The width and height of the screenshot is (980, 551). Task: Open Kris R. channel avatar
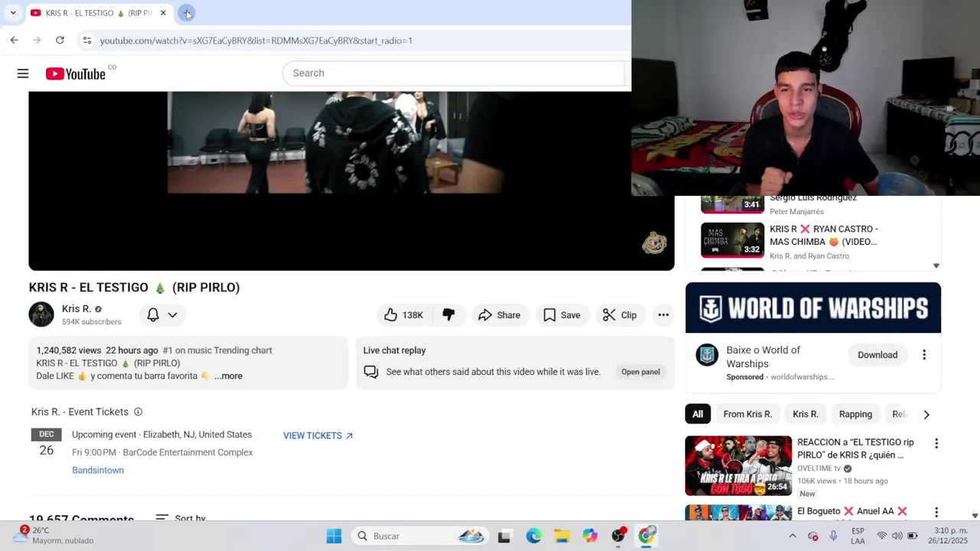(x=41, y=315)
